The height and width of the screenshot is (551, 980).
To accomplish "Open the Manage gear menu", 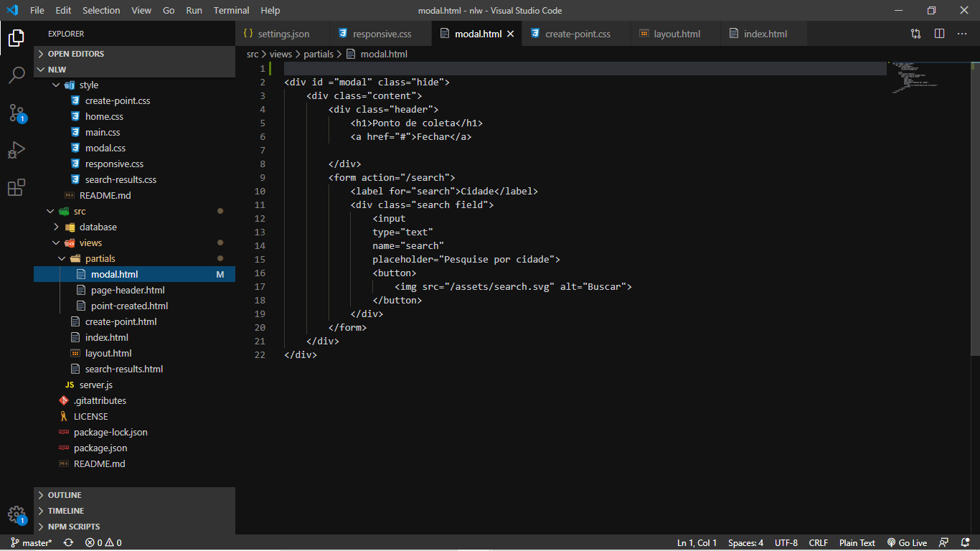I will 17,514.
